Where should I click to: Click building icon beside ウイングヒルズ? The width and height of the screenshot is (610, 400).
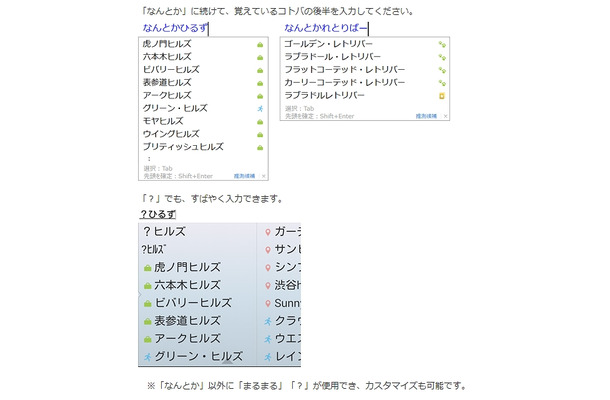click(260, 135)
